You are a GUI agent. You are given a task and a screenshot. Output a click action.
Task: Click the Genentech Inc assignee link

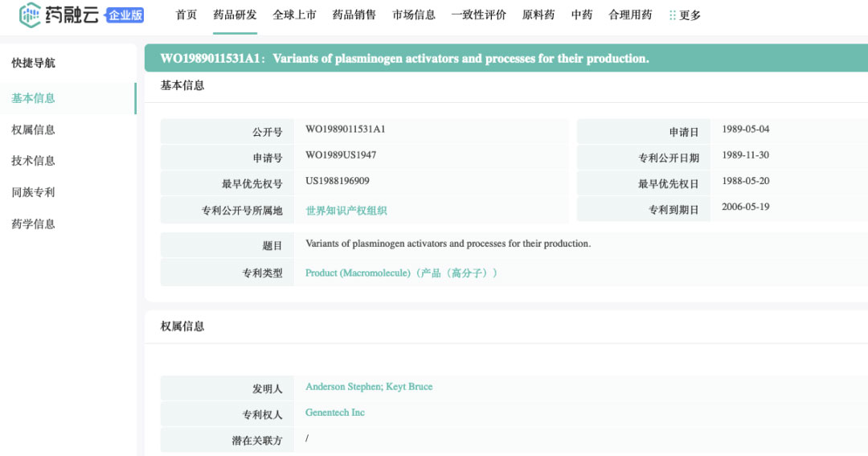[335, 413]
